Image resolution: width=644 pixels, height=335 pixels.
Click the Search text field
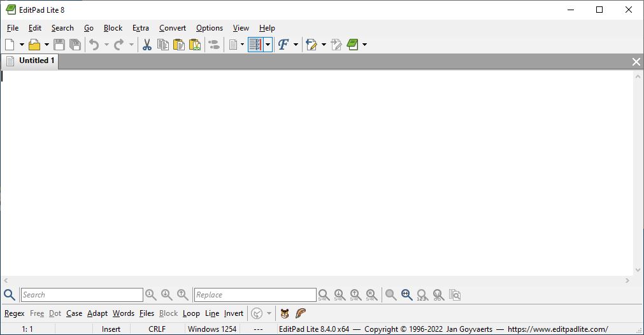(82, 295)
